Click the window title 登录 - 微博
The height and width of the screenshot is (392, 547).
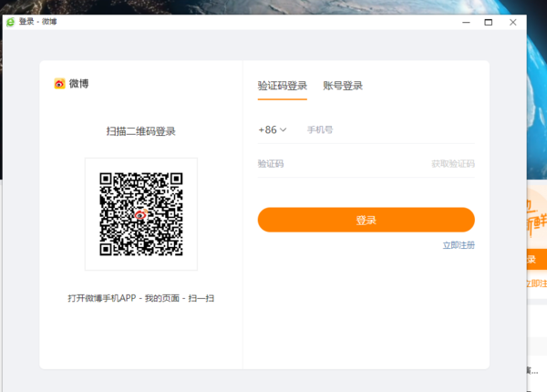click(37, 22)
